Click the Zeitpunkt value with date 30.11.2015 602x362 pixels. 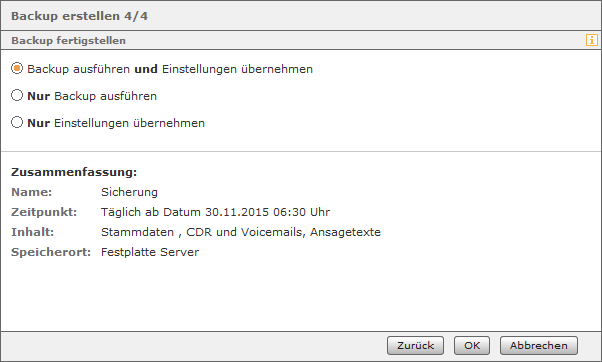[x=215, y=212]
